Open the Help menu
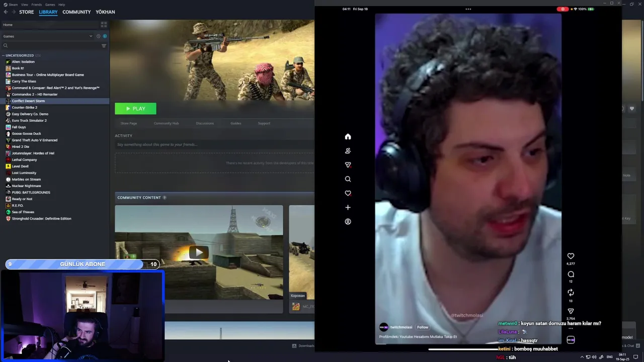This screenshot has height=362, width=644. [61, 5]
